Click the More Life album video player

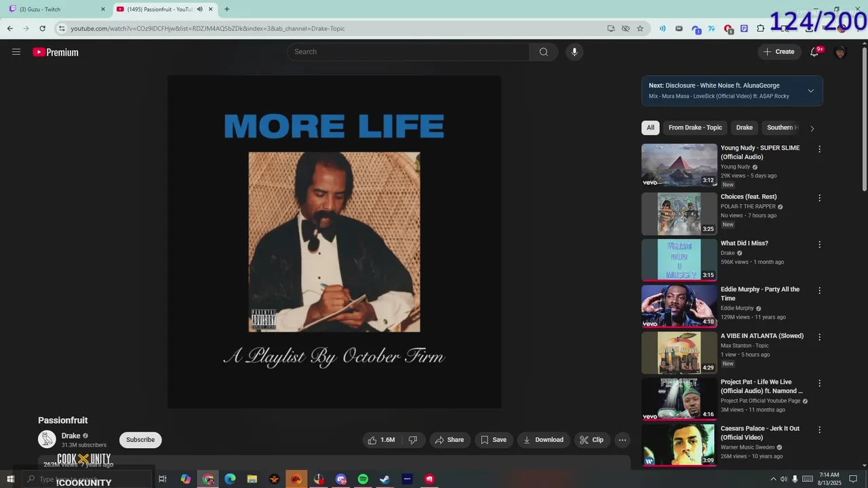[334, 242]
